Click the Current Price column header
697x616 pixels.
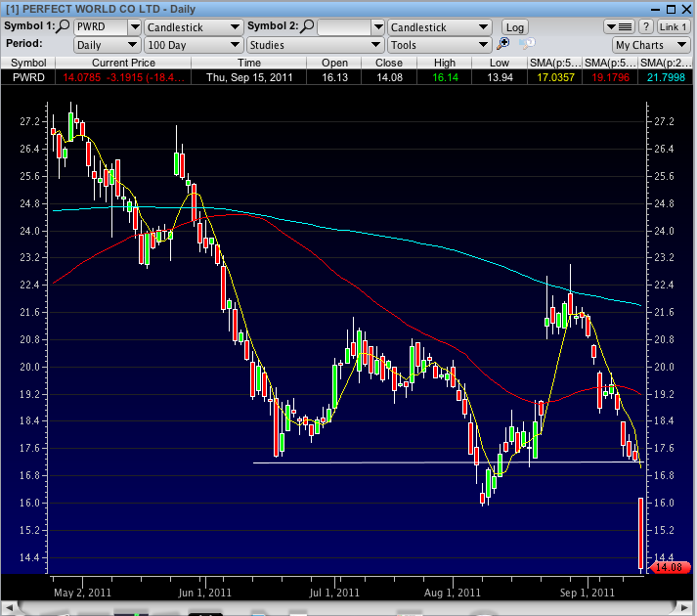[x=123, y=63]
